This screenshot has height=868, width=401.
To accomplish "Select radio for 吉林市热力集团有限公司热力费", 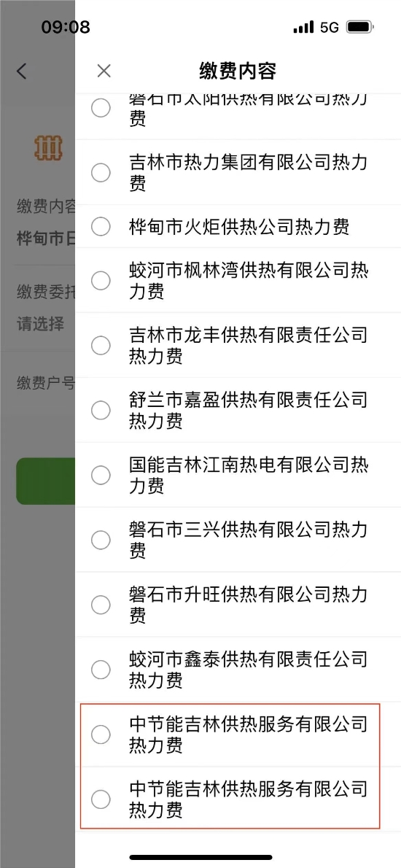I will pyautogui.click(x=101, y=174).
